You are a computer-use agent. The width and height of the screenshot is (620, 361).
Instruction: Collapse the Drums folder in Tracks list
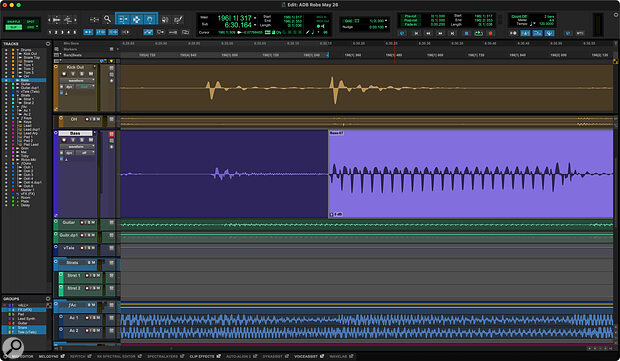[17, 50]
